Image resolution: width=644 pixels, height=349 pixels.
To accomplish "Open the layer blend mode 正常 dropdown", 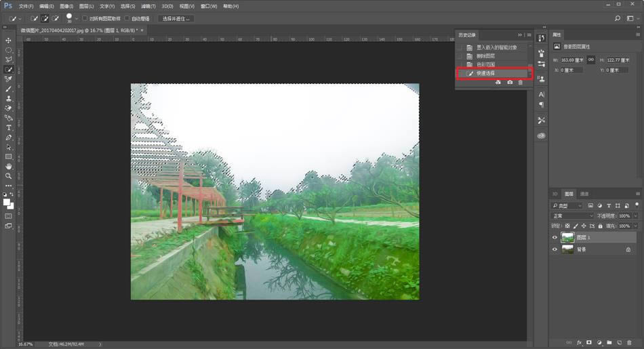I will pyautogui.click(x=573, y=215).
